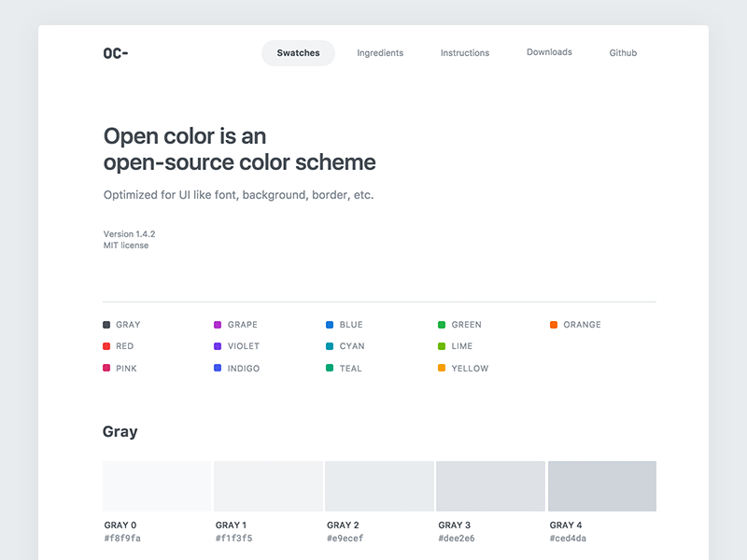Select the Swatches tab

(298, 53)
